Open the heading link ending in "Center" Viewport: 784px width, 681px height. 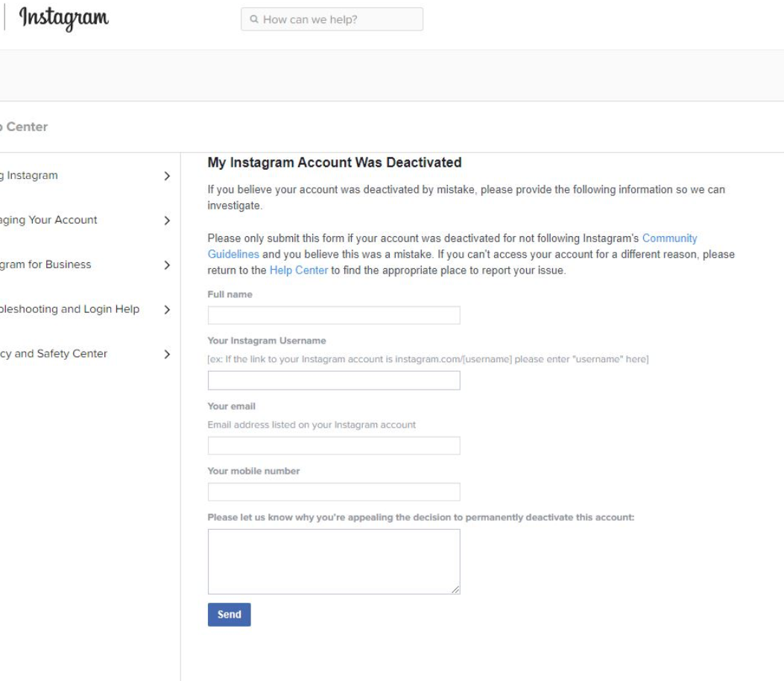(24, 127)
